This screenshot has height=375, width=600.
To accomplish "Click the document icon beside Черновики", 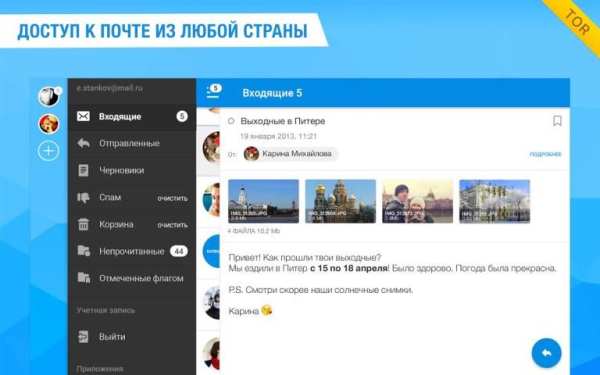I will pos(83,170).
